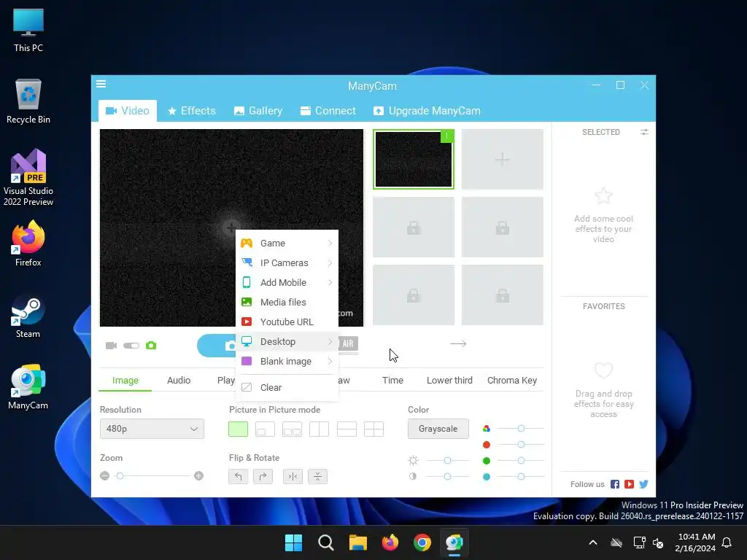Choose IP Cameras from the source menu

287,262
